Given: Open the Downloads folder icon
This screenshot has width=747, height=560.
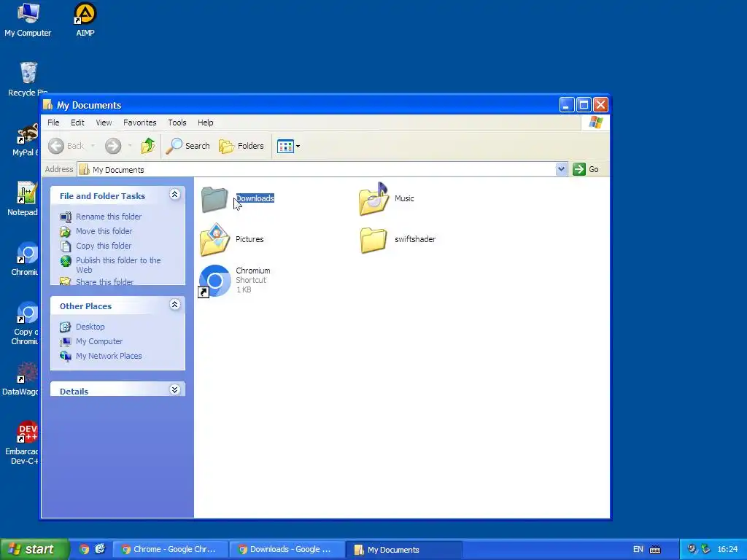Looking at the screenshot, I should (x=214, y=199).
